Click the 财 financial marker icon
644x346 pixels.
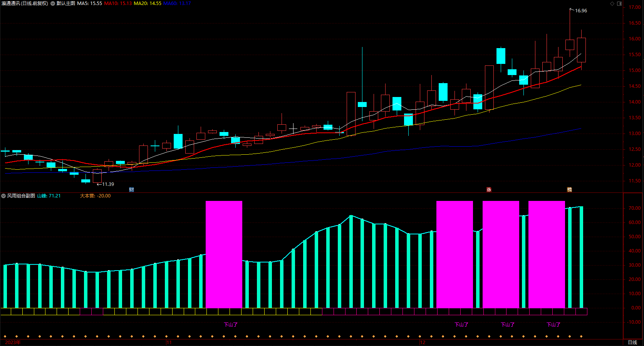coord(131,189)
